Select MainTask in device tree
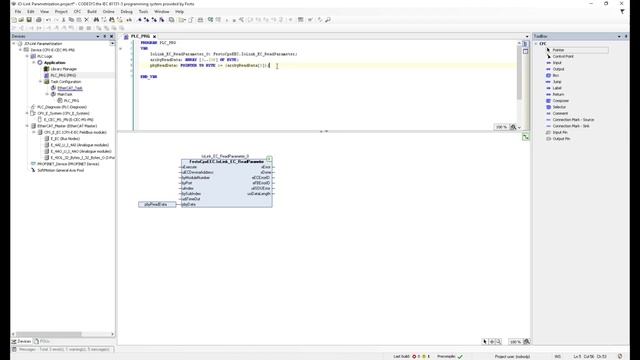 [64, 94]
